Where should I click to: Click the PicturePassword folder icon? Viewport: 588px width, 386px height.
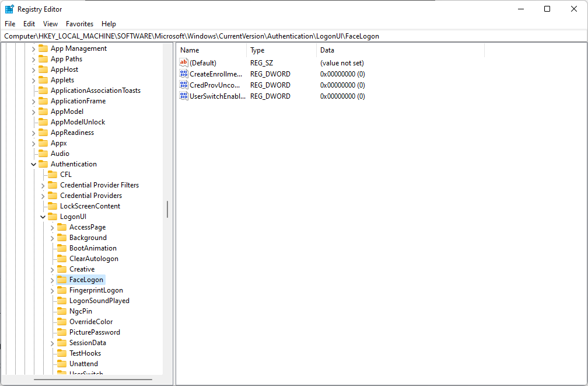pos(62,332)
